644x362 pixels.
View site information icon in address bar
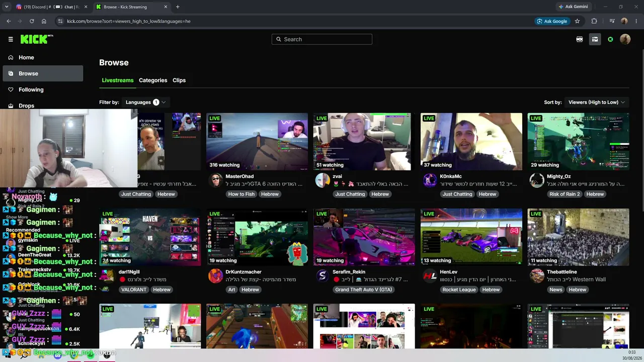pos(60,21)
